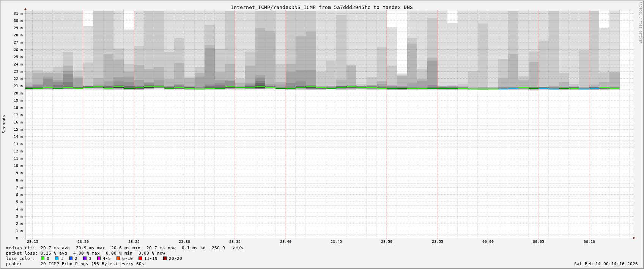This screenshot has height=269, width=644.
Task: Choose the dark red 20/20 loss swatch
Action: (x=165, y=258)
